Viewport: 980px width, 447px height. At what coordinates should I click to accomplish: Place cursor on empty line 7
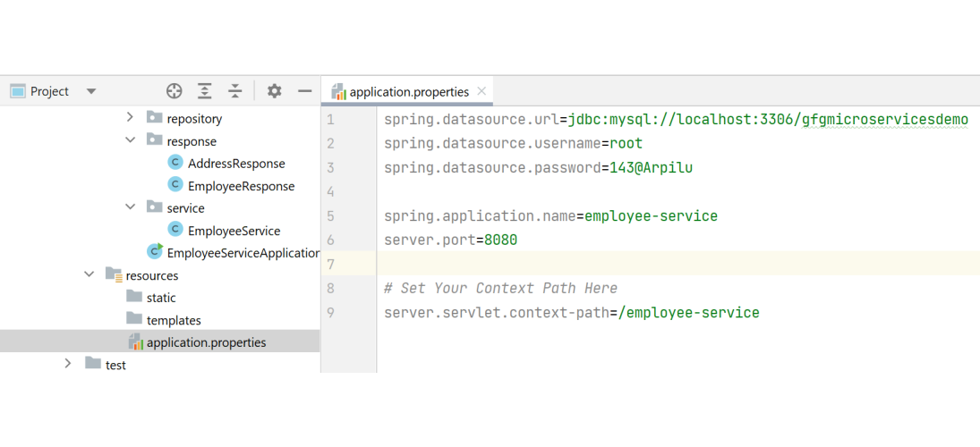click(x=626, y=264)
